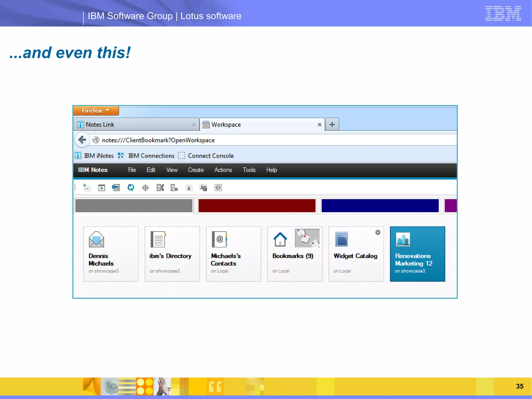Open the Renovations Marketing 12 tile
This screenshot has height=399, width=532.
coord(417,254)
